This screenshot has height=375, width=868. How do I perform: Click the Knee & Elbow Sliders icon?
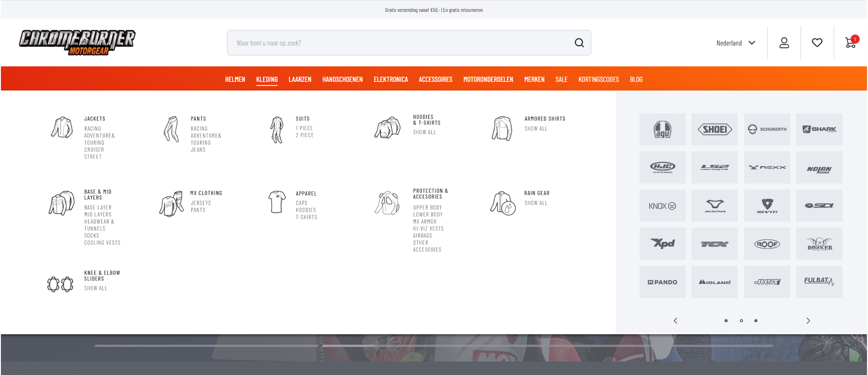[60, 284]
